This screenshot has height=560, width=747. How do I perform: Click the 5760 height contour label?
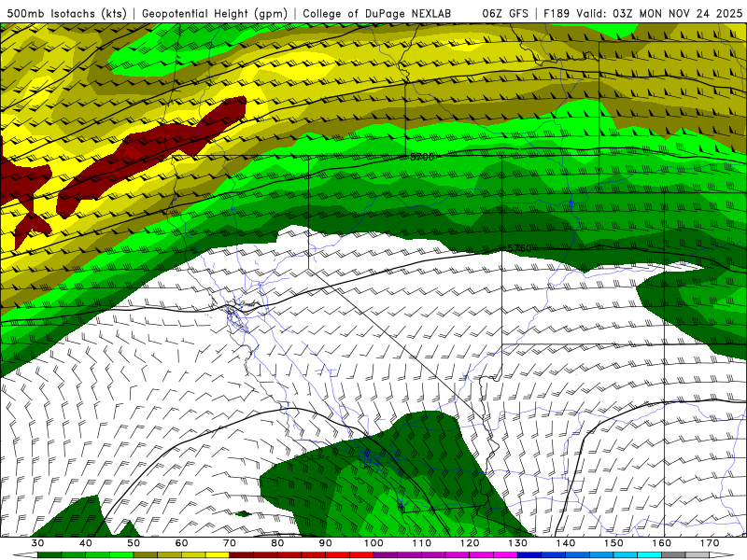pyautogui.click(x=519, y=248)
